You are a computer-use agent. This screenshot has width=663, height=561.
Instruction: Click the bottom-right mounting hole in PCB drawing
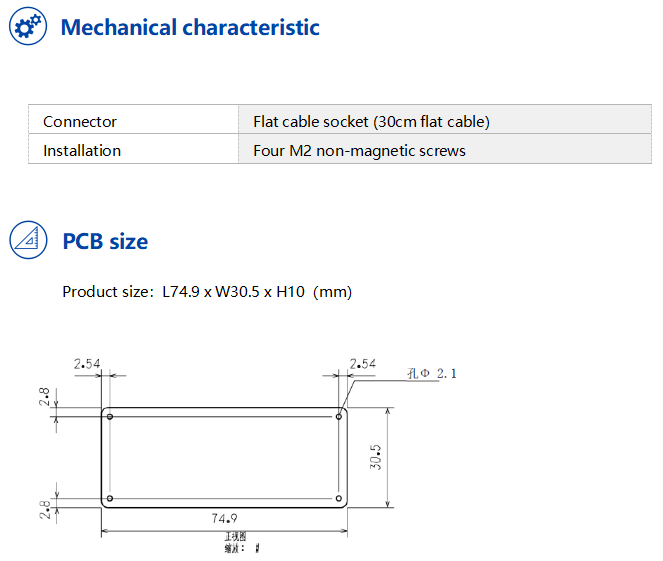click(339, 498)
